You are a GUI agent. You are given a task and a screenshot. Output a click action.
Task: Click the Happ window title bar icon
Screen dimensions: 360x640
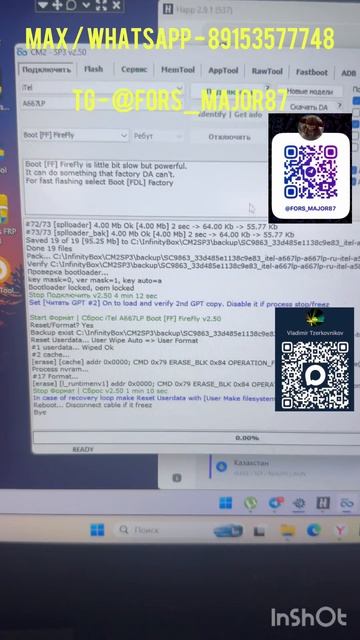pyautogui.click(x=168, y=9)
